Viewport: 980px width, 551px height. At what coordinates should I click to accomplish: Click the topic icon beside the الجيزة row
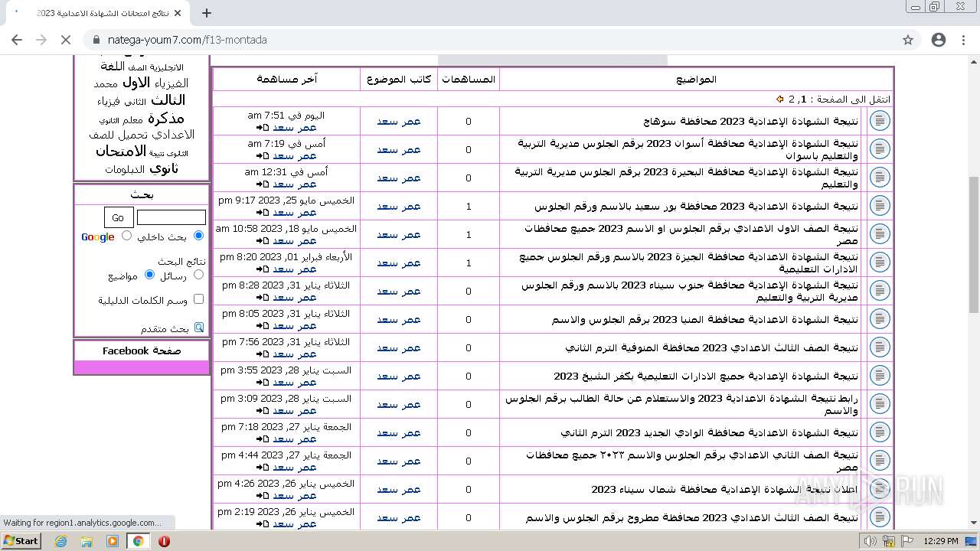(880, 262)
